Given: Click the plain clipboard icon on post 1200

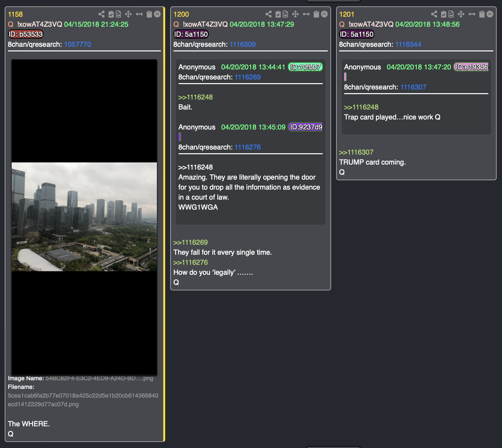Looking at the screenshot, I should coord(316,14).
